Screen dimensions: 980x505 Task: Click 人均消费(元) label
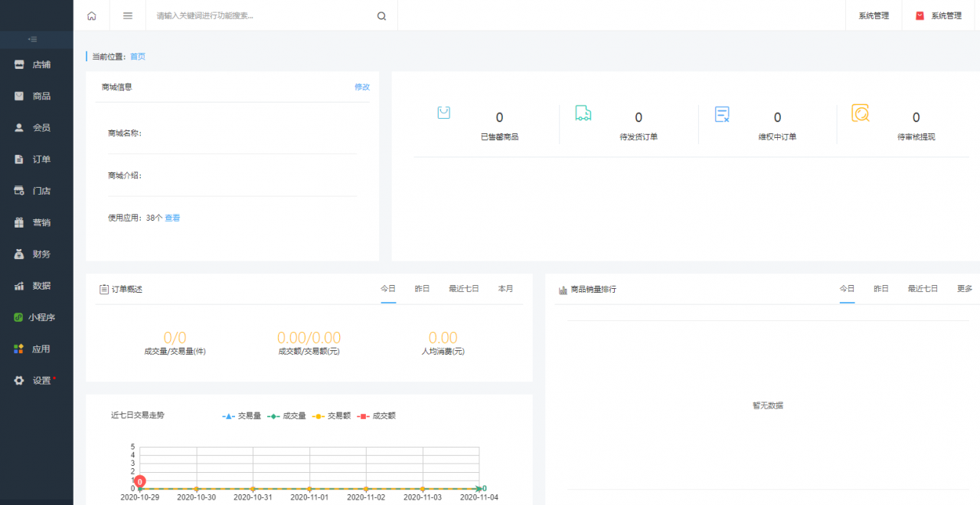[443, 352]
